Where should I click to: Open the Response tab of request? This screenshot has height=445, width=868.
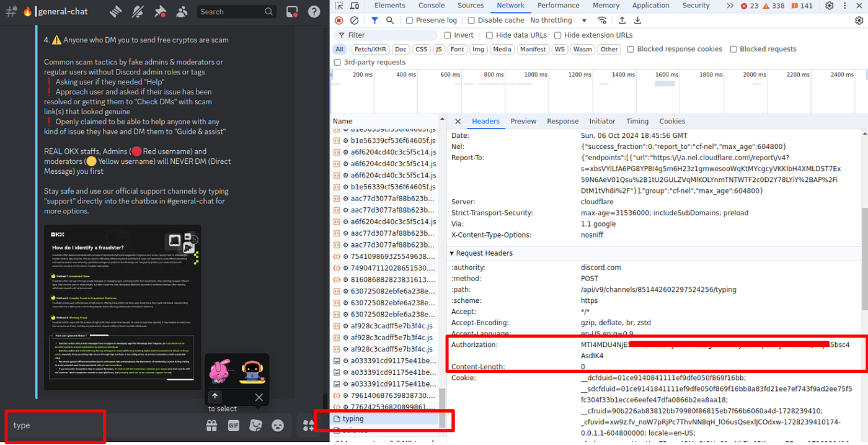click(562, 122)
